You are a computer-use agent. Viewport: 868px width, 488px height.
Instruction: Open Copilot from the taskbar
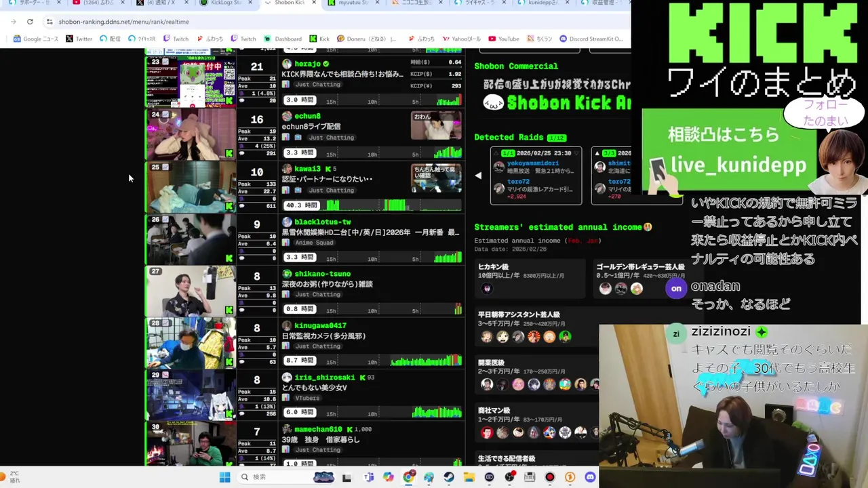388,477
